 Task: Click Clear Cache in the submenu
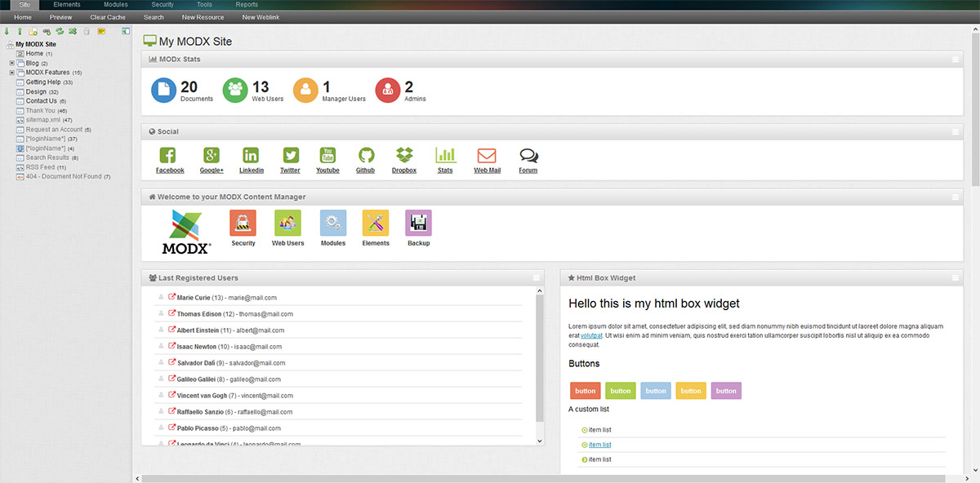pyautogui.click(x=108, y=17)
